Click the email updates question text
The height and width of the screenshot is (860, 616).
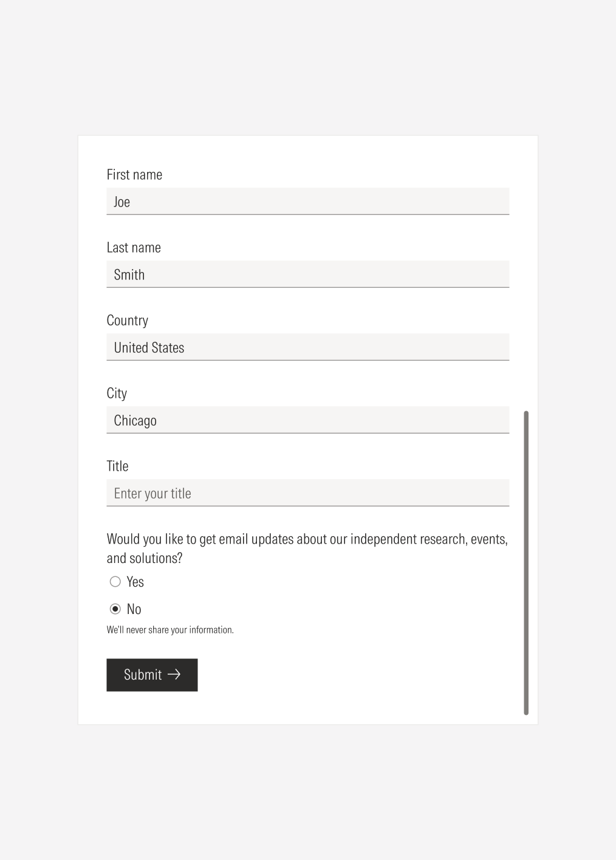click(x=307, y=548)
